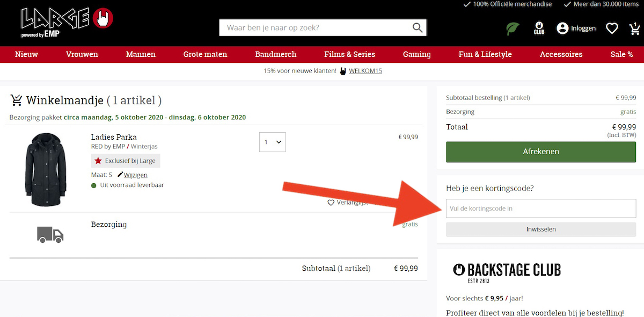Image resolution: width=644 pixels, height=317 pixels.
Task: Click the Wijzigen size link
Action: [135, 175]
